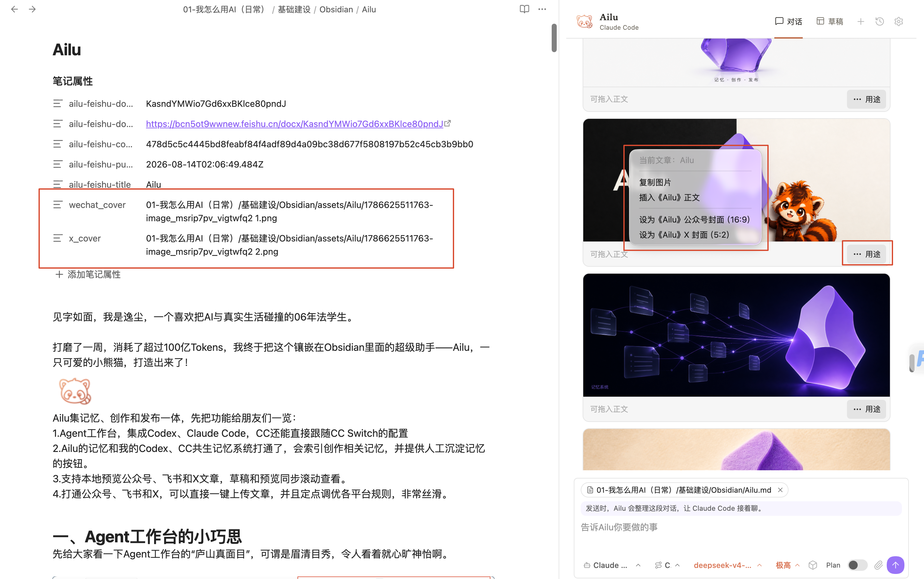924x579 pixels.
Task: Navigate back with the left arrow
Action: tap(15, 9)
